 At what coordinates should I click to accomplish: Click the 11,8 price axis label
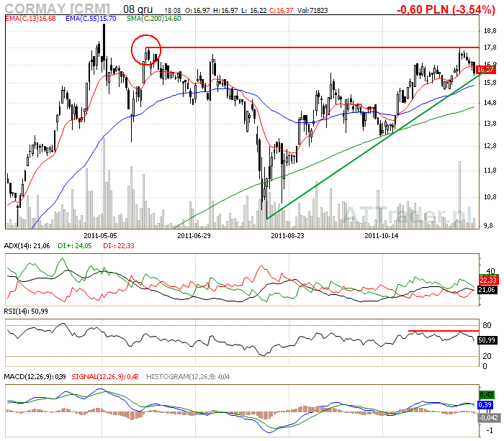490,171
